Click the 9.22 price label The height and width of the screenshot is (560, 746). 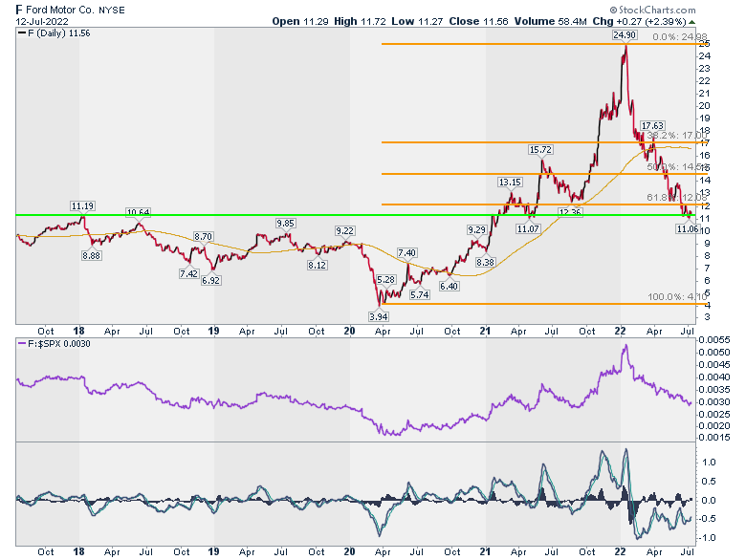coord(344,230)
